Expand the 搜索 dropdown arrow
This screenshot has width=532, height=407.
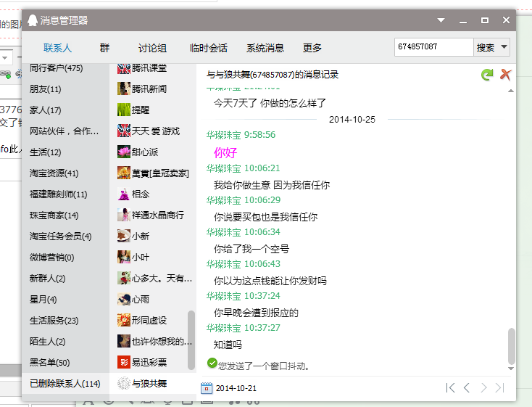[504, 47]
